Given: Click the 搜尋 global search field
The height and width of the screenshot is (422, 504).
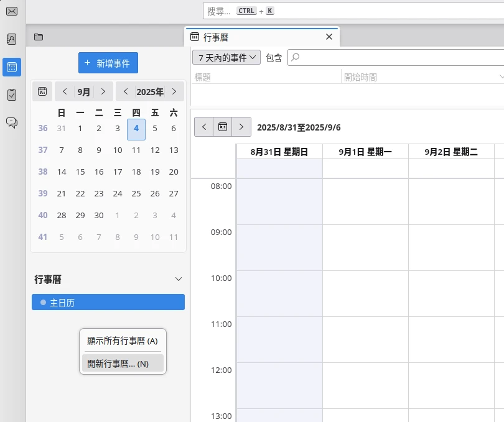Looking at the screenshot, I should (352, 11).
